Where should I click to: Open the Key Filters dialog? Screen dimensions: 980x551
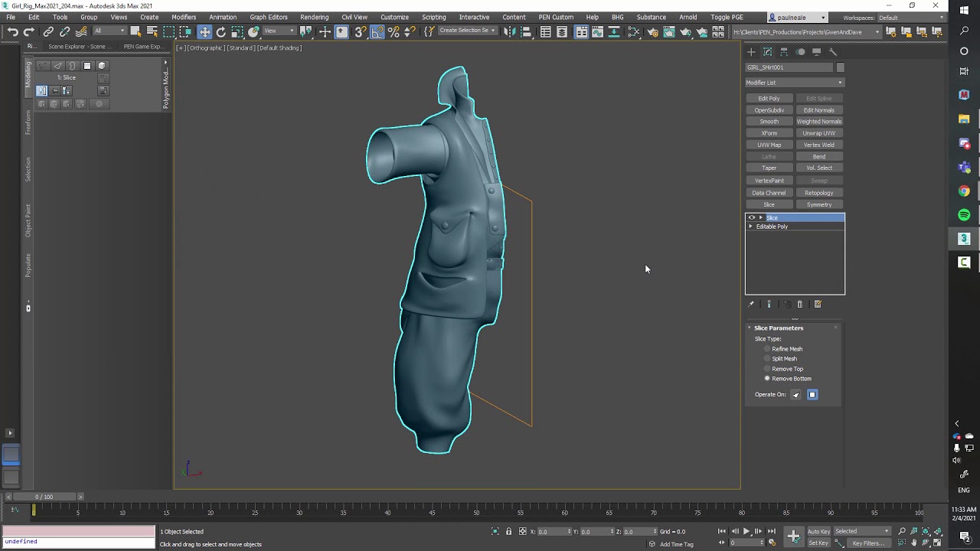pos(867,543)
